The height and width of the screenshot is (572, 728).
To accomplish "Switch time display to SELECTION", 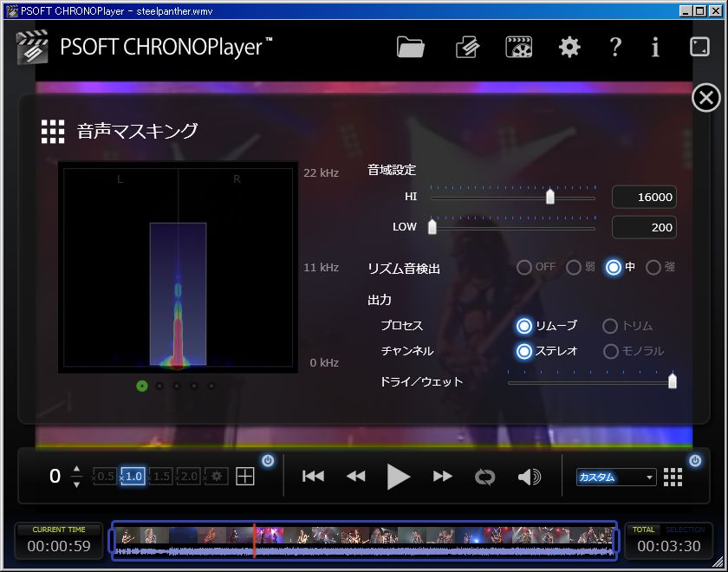I will (685, 530).
